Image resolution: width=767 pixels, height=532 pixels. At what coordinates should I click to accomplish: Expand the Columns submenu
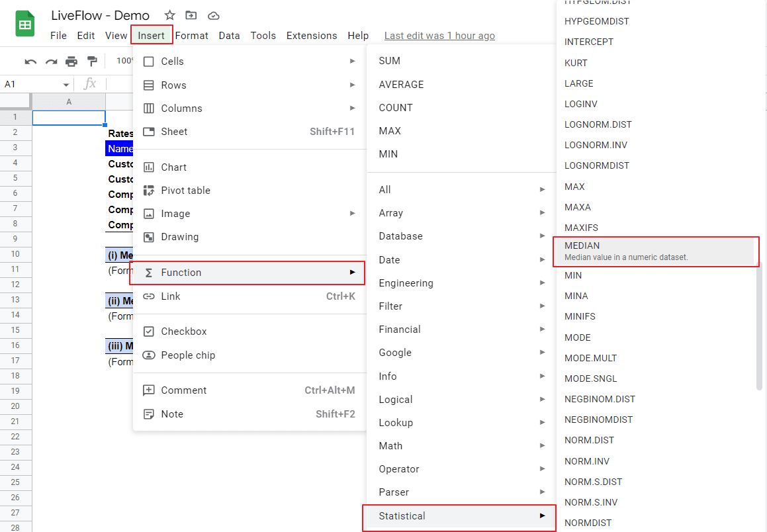(x=249, y=108)
